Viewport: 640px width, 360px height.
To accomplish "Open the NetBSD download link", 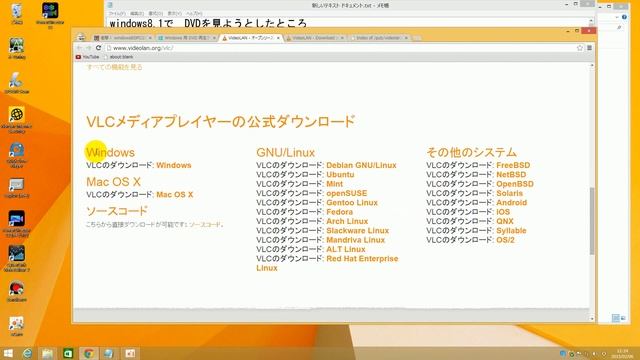I will [x=511, y=175].
